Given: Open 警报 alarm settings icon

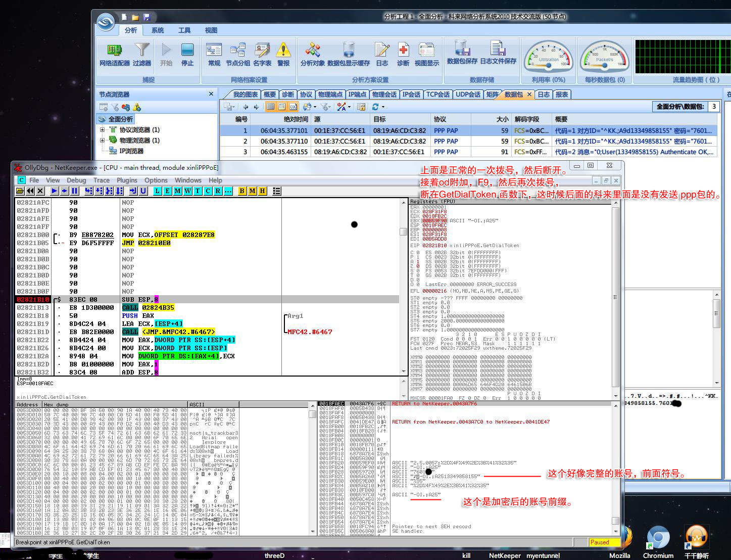Looking at the screenshot, I should pyautogui.click(x=283, y=55).
